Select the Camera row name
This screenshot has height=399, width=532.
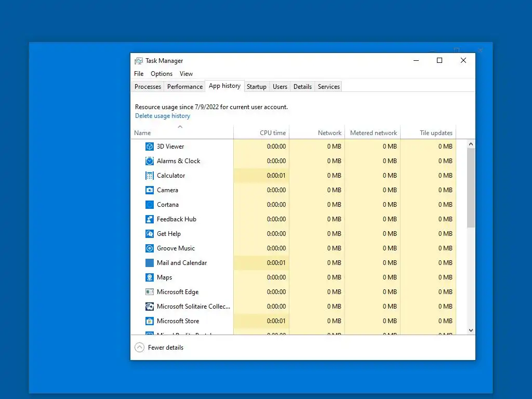(167, 190)
